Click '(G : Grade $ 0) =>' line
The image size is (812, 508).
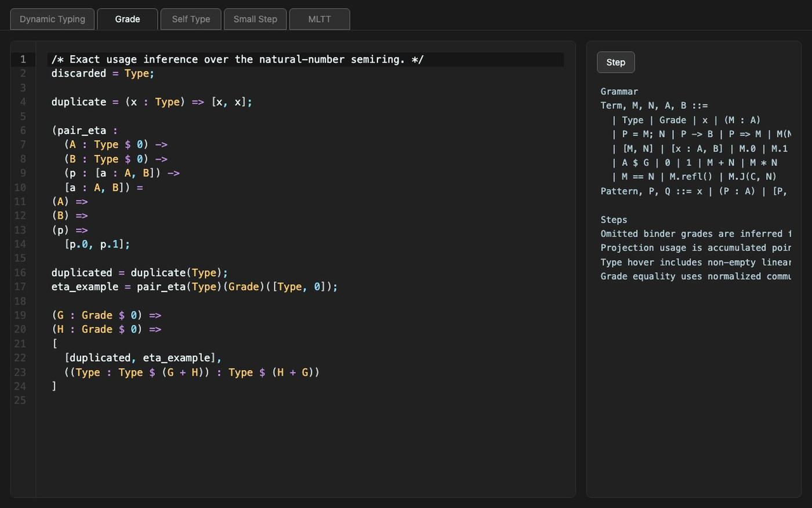[x=106, y=315]
